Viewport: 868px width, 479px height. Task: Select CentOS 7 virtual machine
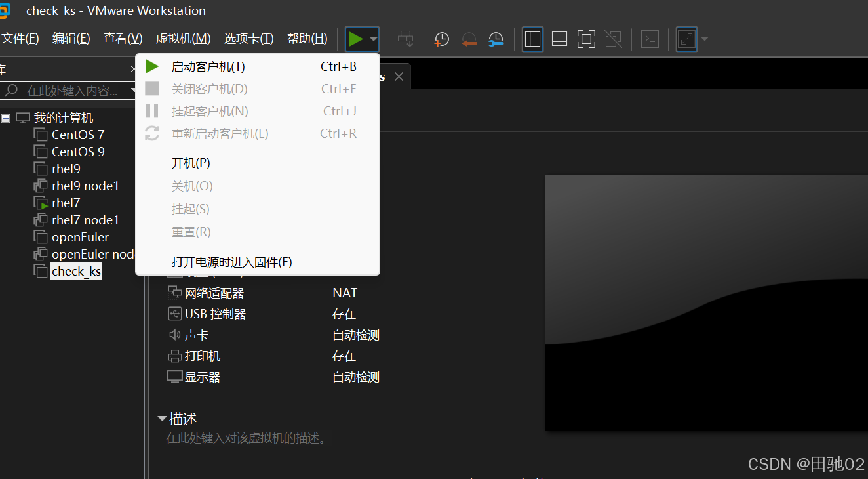pyautogui.click(x=78, y=135)
